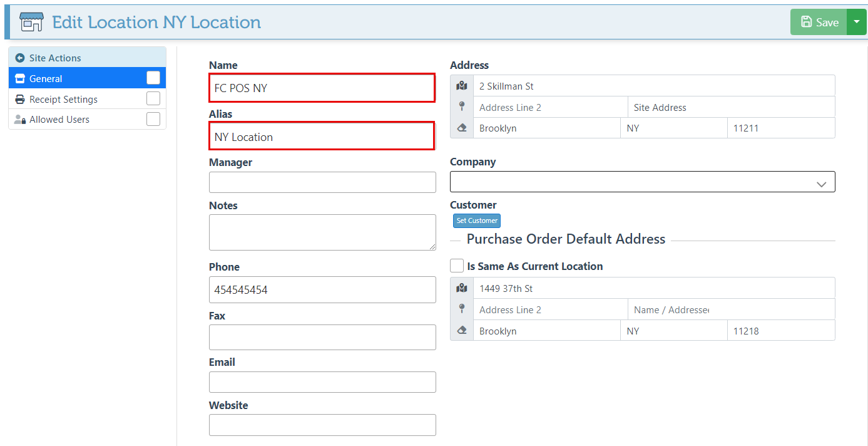Screen dimensions: 868x446
Task: Click the map icon beside 2 Skillman St
Action: pos(462,86)
